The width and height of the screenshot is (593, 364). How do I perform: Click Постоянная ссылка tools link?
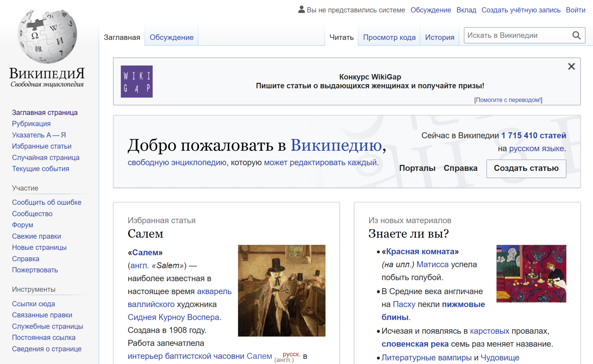click(43, 338)
